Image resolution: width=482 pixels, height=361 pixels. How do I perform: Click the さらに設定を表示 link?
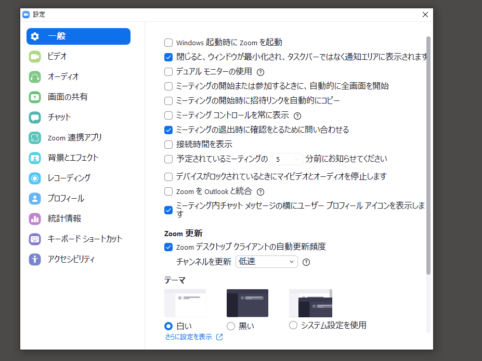coord(189,337)
